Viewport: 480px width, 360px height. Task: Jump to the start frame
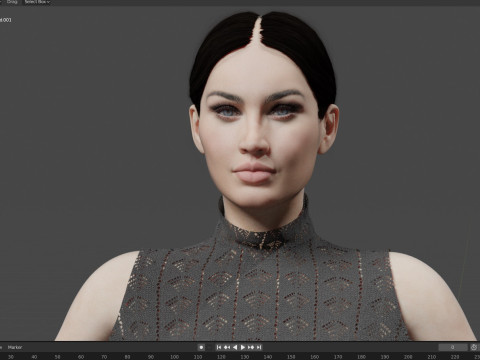point(219,347)
